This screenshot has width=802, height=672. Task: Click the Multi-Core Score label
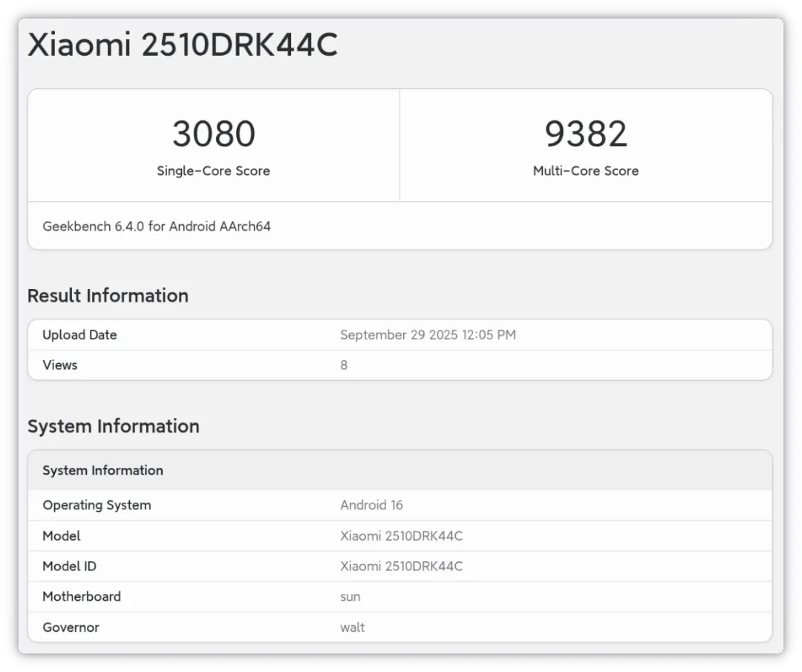[x=585, y=171]
